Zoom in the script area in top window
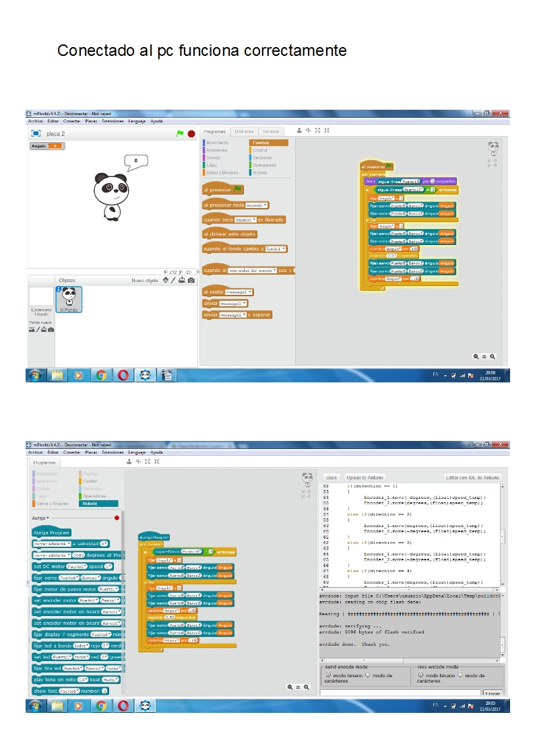535x756 pixels. 493,357
